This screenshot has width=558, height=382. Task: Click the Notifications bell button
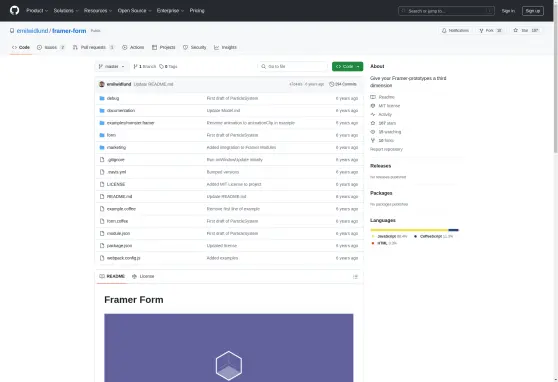pos(455,31)
